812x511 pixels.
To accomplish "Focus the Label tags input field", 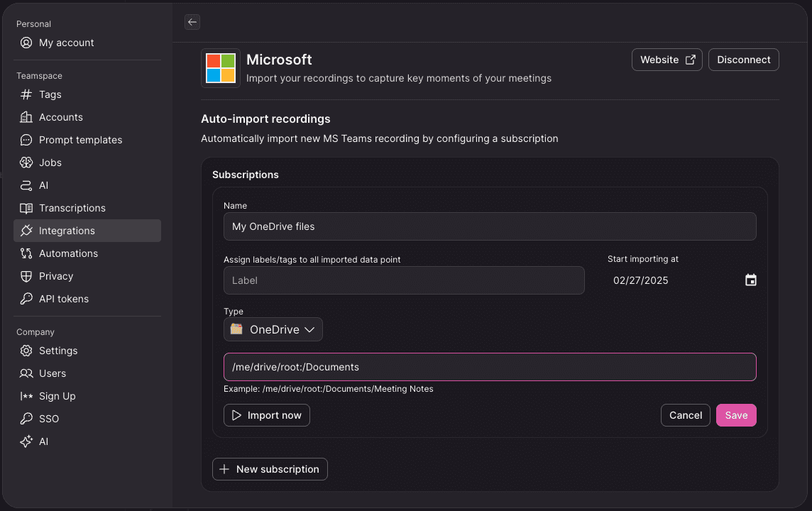I will tap(404, 280).
